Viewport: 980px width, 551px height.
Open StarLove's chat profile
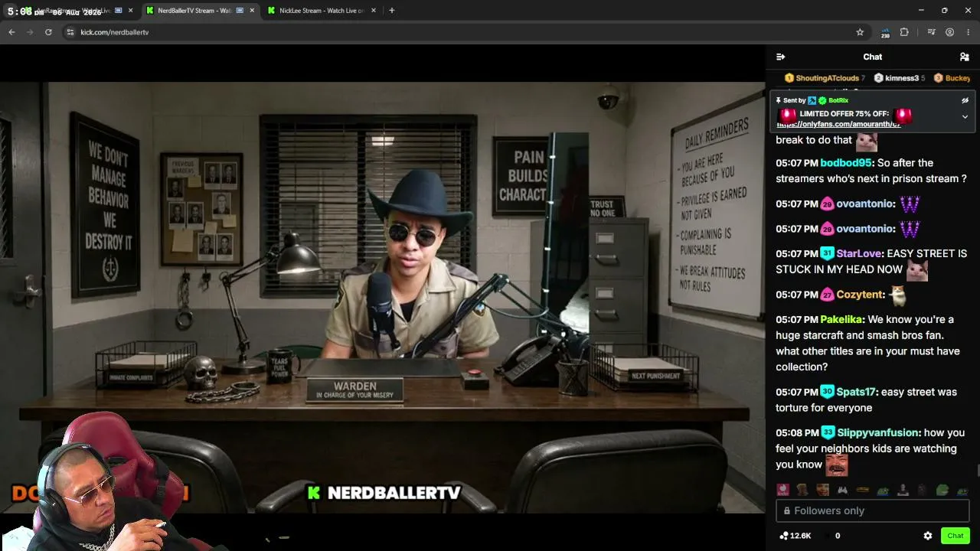[858, 253]
